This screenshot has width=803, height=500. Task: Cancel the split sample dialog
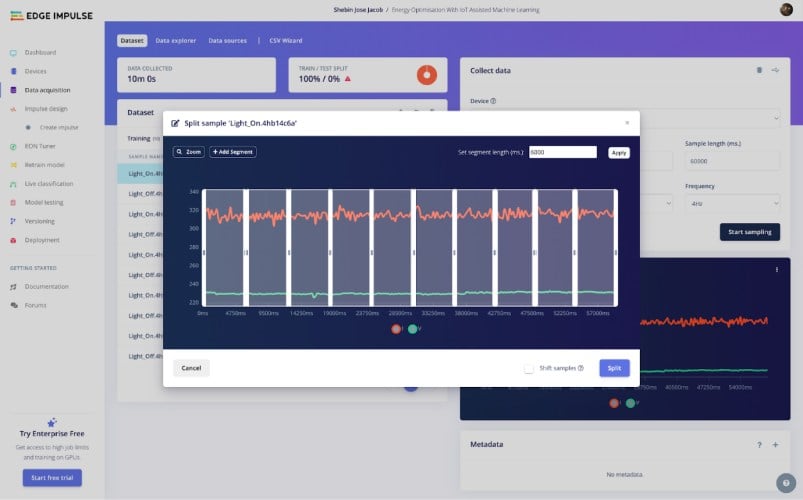point(191,368)
